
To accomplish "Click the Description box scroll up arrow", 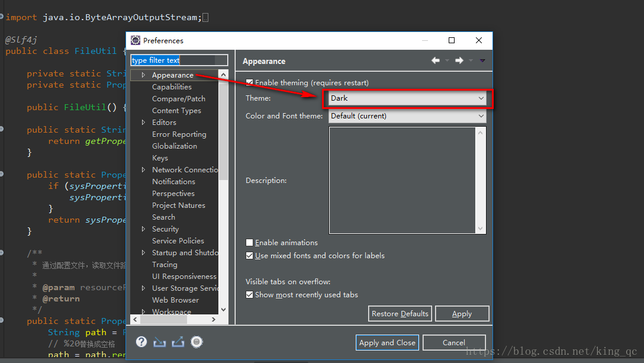I will (x=481, y=133).
